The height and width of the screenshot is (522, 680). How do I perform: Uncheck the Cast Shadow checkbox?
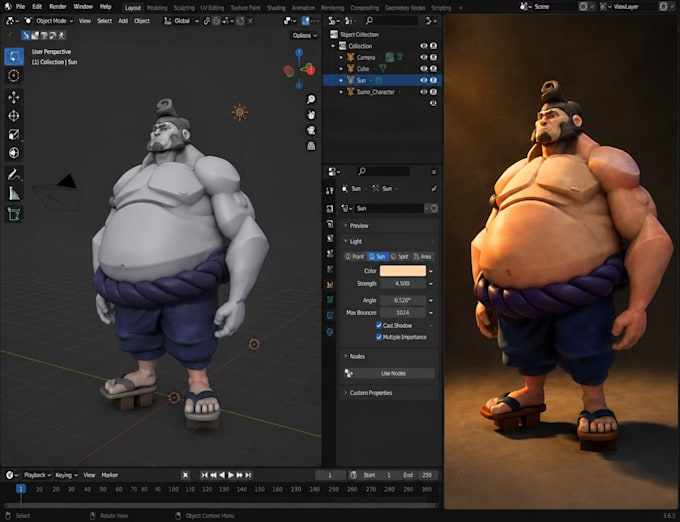coord(379,326)
